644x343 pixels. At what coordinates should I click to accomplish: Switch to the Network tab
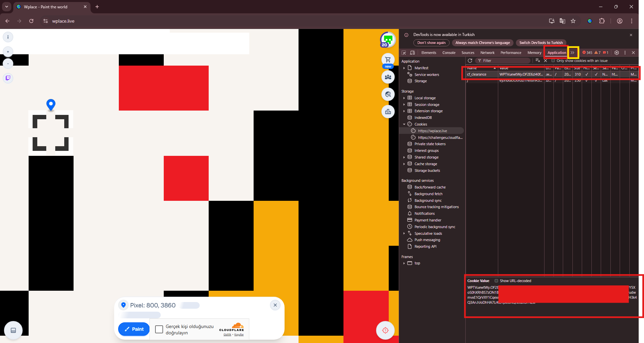click(x=488, y=53)
